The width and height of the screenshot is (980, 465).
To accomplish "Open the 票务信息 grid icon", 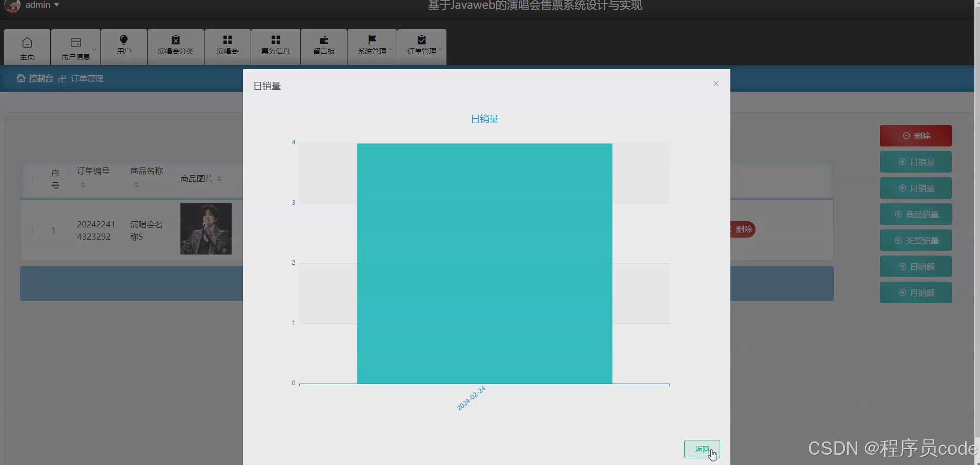I will [x=276, y=40].
